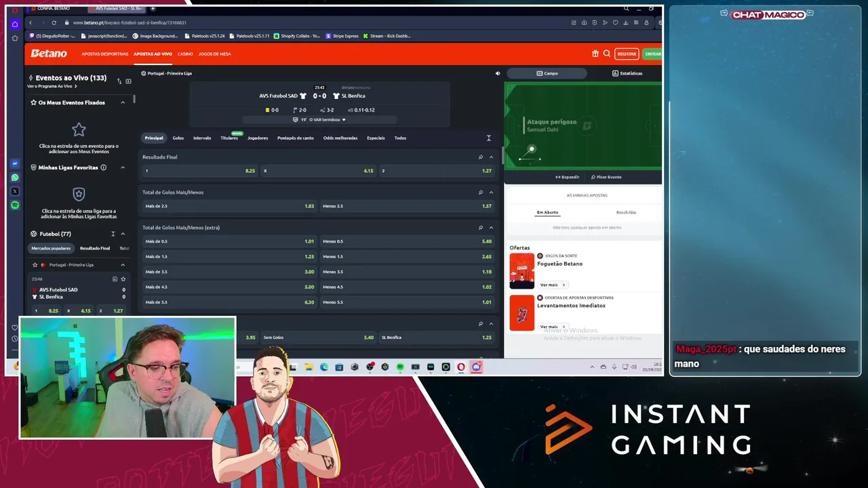Viewport: 868px width, 488px height.
Task: Mute the match sound speaker icon
Action: [497, 73]
